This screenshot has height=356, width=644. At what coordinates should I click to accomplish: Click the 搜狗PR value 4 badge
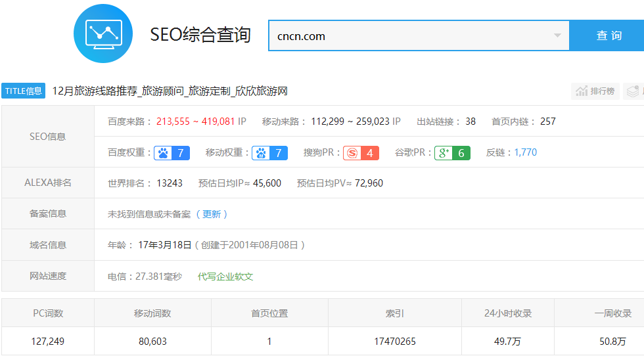point(369,153)
